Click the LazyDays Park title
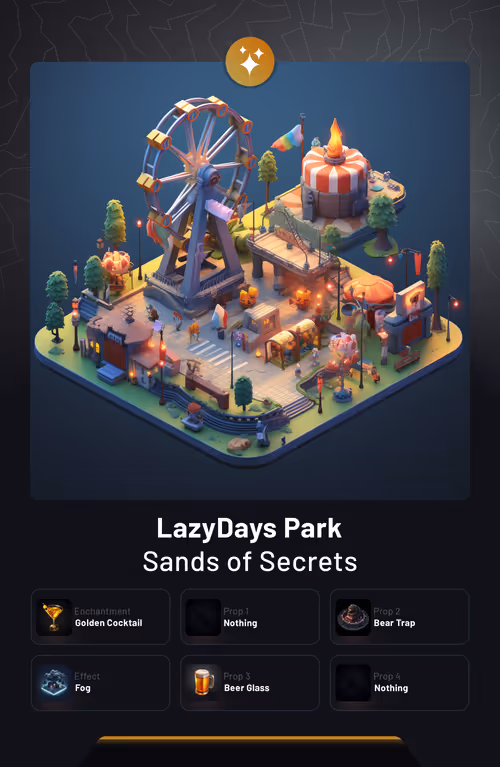 [x=249, y=529]
